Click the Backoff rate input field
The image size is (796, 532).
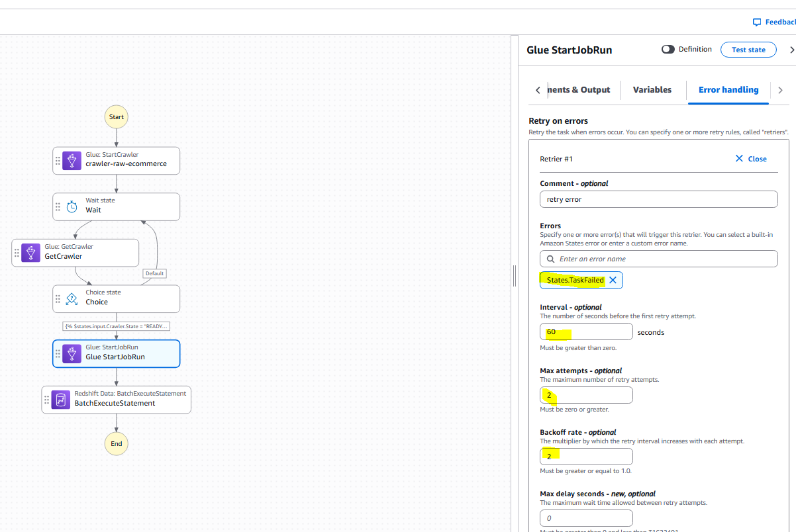coord(586,457)
